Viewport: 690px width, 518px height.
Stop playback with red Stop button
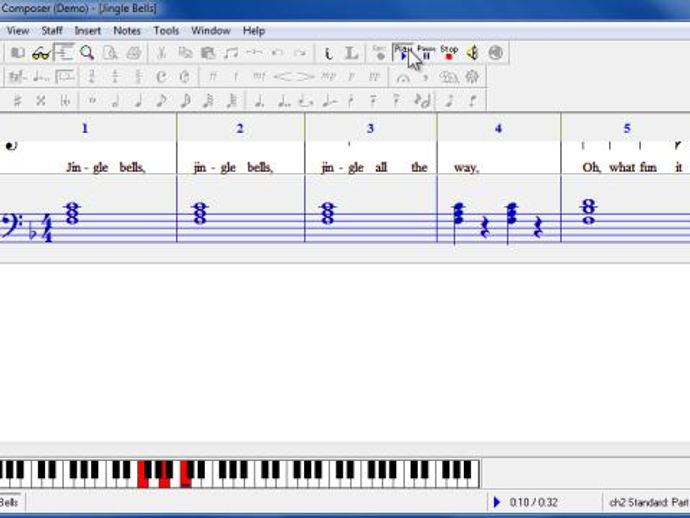coord(449,52)
